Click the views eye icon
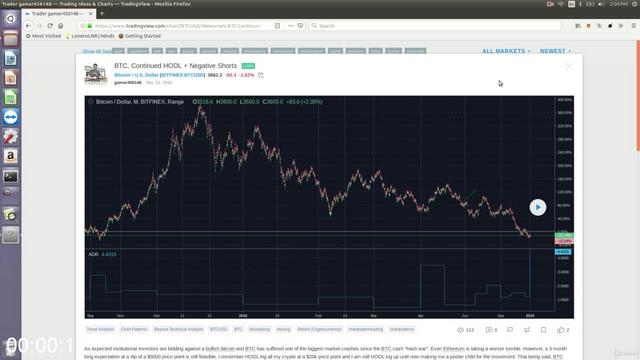Image resolution: width=640 pixels, height=360 pixels. [x=460, y=330]
